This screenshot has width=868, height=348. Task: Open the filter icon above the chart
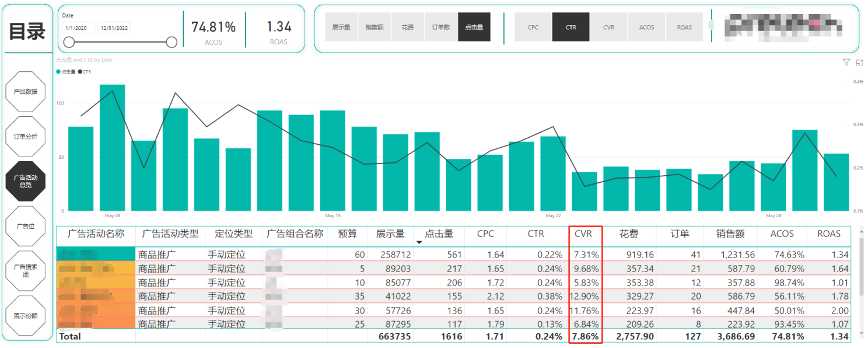tap(846, 62)
